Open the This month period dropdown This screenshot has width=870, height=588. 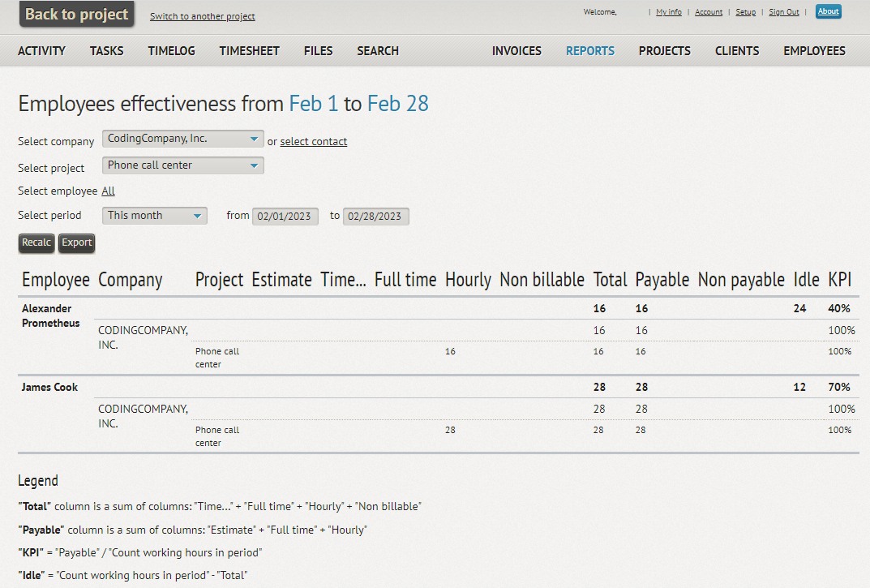pos(154,216)
